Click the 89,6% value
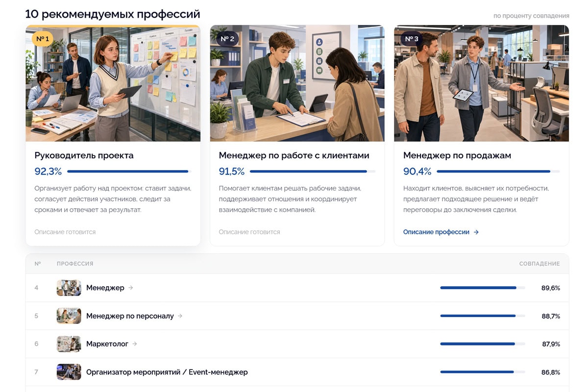The image size is (588, 392). tap(551, 288)
